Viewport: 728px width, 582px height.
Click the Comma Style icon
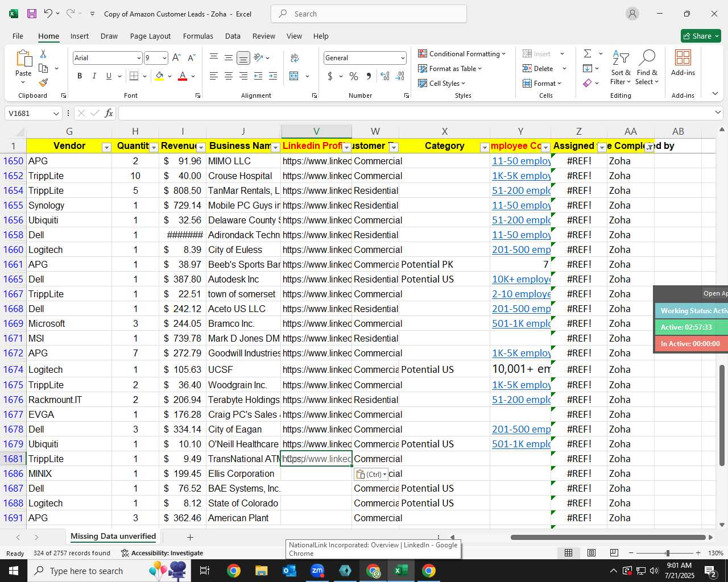[369, 76]
